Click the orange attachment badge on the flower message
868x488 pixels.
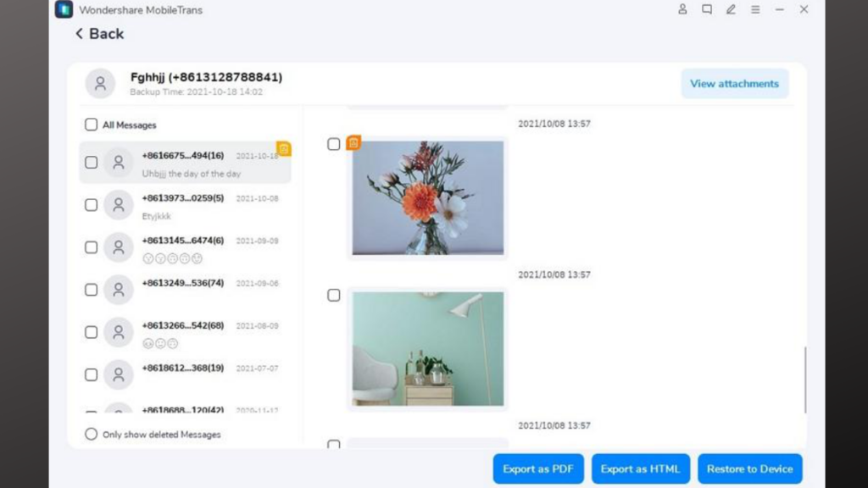pos(353,142)
